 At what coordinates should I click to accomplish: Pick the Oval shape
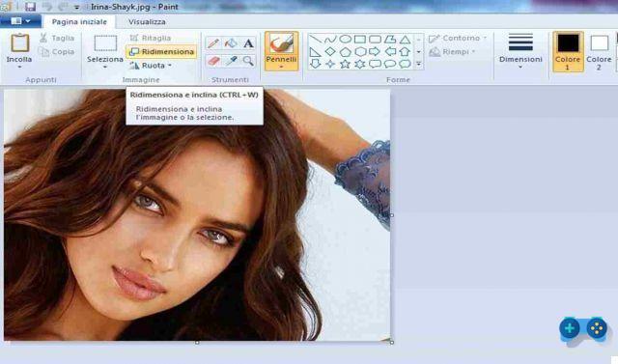(346, 39)
